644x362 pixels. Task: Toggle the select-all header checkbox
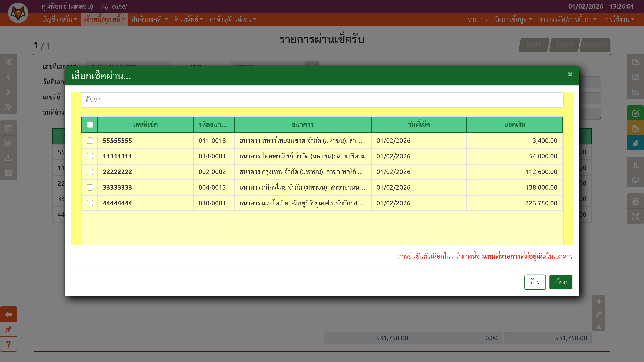pyautogui.click(x=90, y=125)
